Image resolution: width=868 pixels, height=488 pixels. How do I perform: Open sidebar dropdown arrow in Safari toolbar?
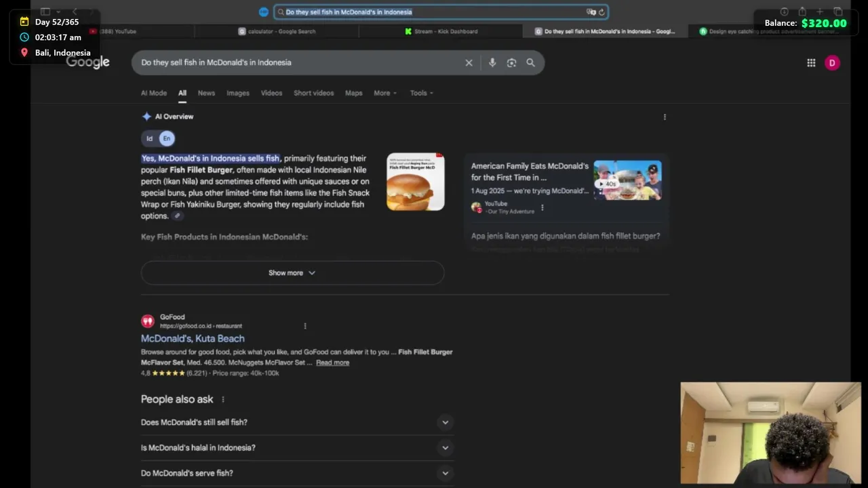59,12
